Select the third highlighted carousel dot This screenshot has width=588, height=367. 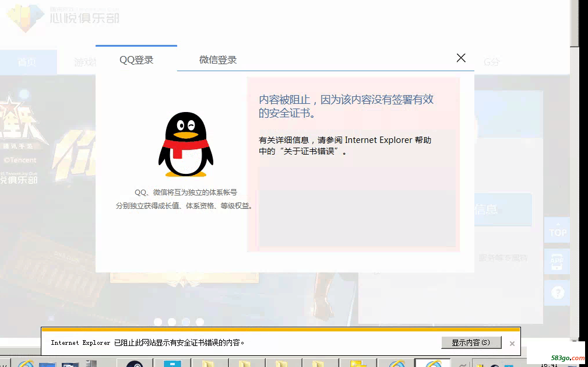(186, 322)
